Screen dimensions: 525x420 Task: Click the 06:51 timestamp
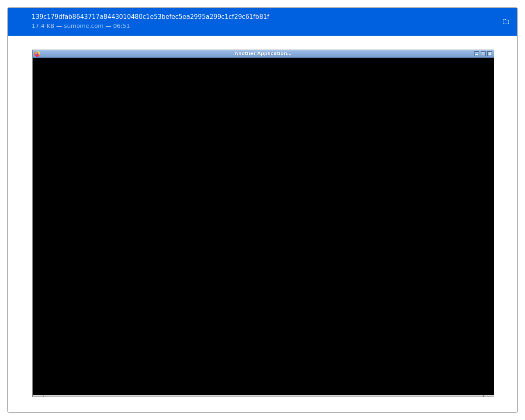[121, 26]
